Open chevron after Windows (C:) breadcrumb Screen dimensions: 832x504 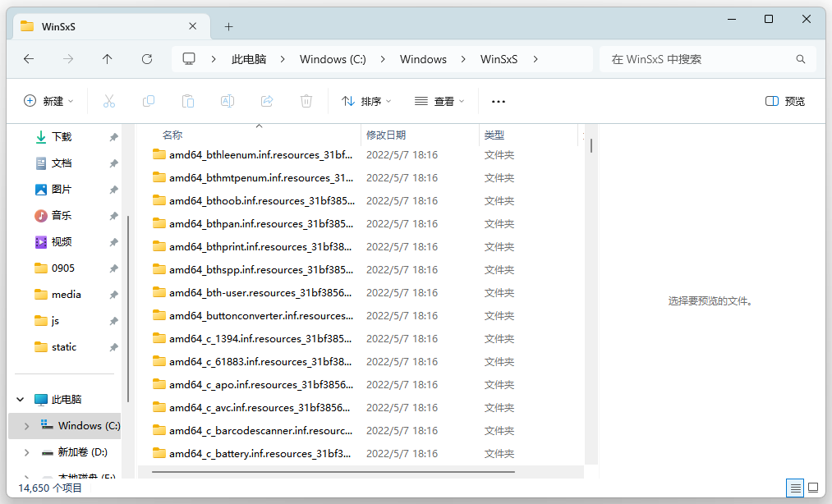(383, 59)
